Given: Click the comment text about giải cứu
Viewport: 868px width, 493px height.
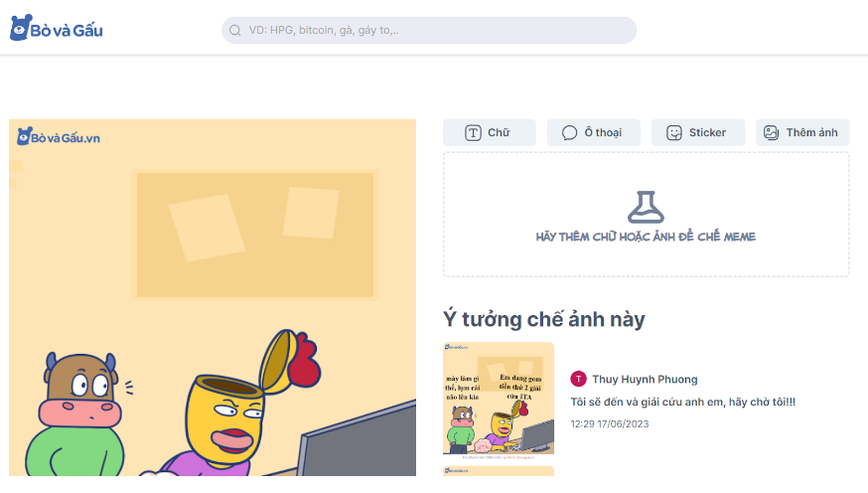Looking at the screenshot, I should [x=683, y=403].
